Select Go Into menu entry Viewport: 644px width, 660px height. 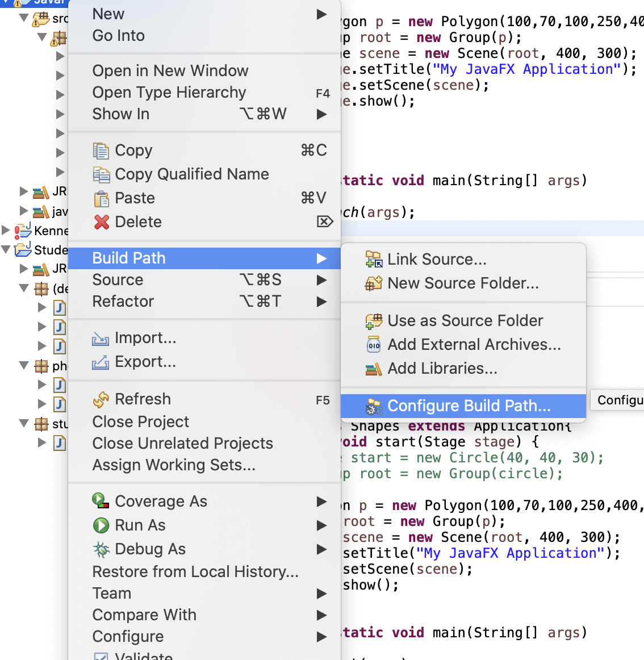tap(204, 36)
